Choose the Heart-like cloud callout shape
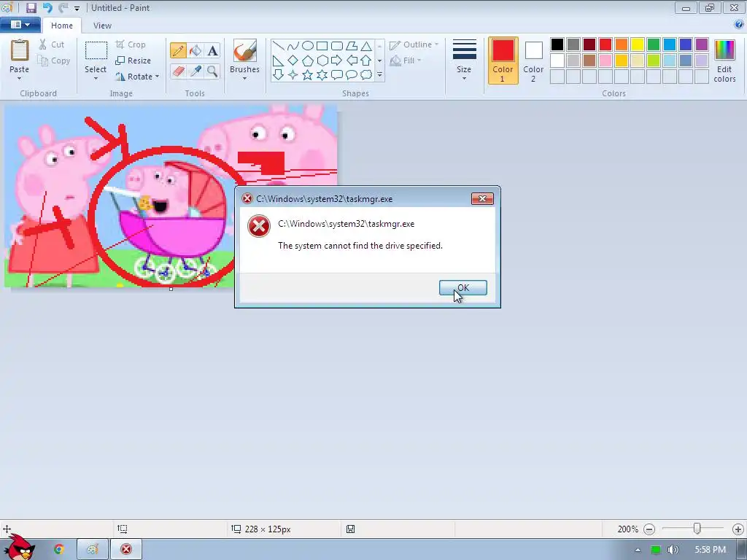This screenshot has height=560, width=747. point(366,75)
